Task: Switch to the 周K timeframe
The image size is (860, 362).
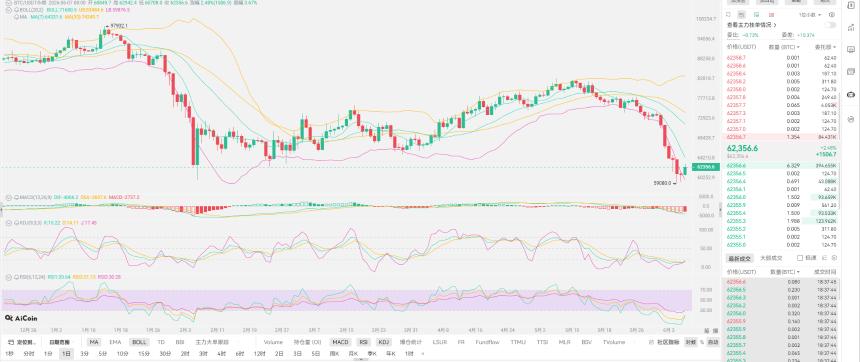Action: pyautogui.click(x=334, y=354)
